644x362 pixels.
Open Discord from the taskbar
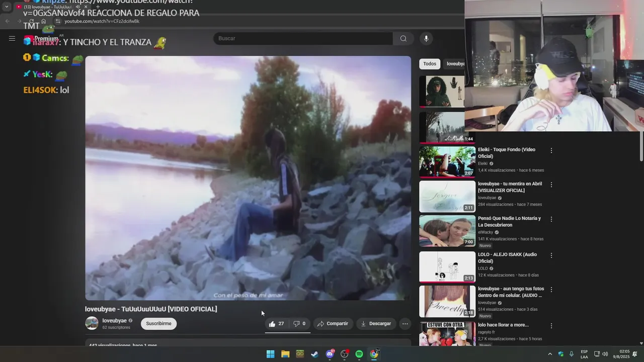point(330,354)
